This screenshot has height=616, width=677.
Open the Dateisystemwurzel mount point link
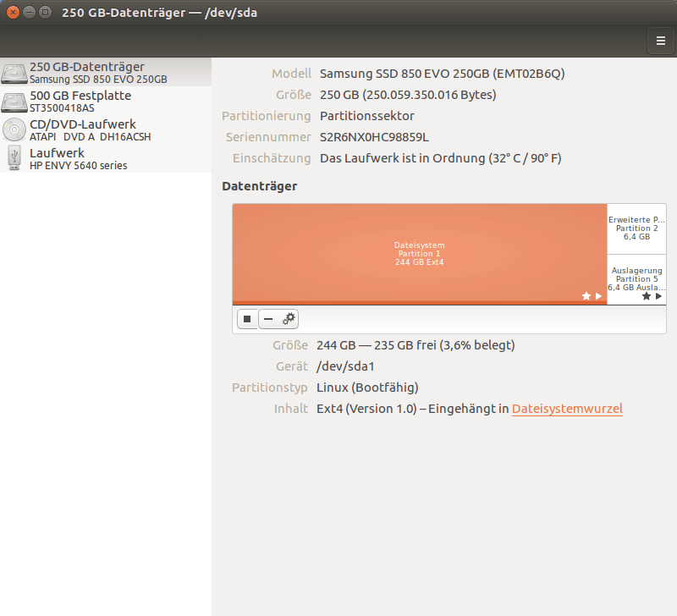click(x=567, y=409)
